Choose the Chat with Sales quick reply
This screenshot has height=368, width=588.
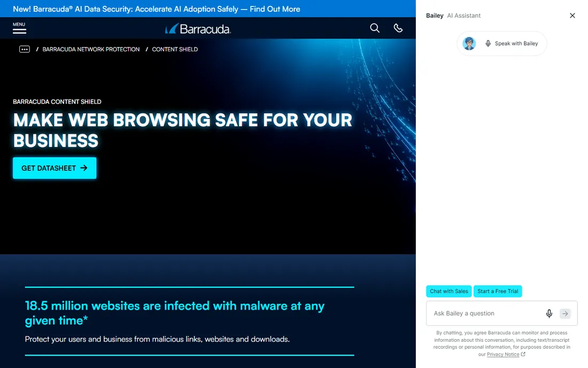click(x=449, y=291)
